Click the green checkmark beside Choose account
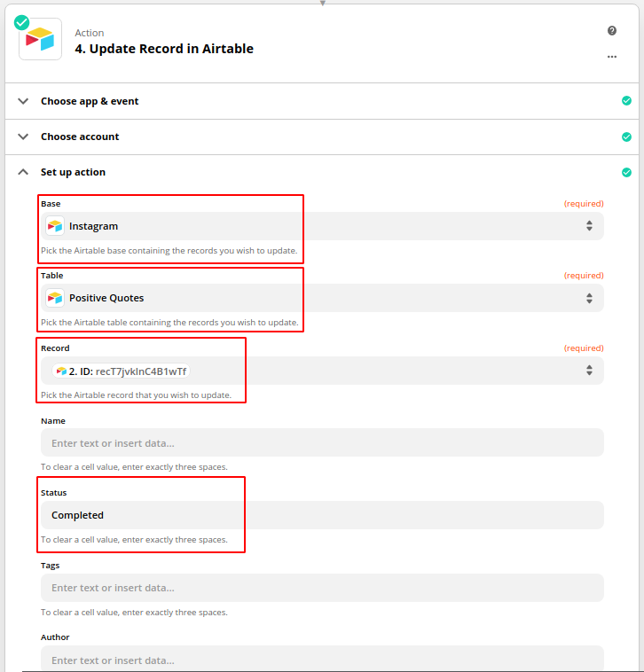This screenshot has width=644, height=672. click(x=626, y=137)
